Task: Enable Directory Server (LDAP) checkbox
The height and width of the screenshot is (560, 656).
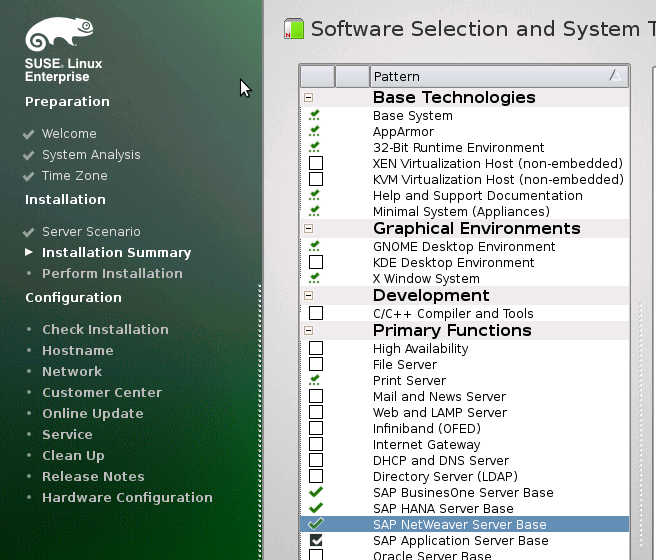Action: 316,476
